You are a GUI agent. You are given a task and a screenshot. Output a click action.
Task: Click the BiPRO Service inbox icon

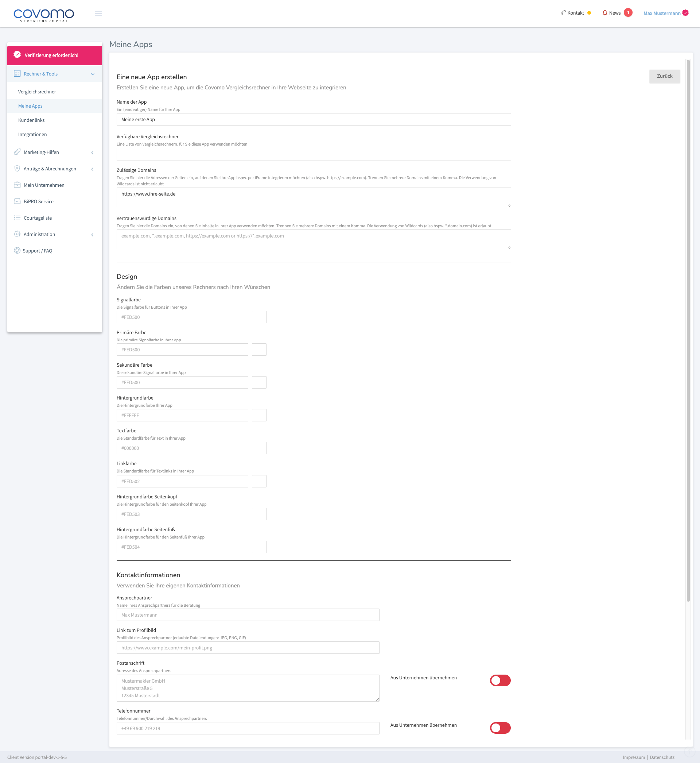click(x=17, y=201)
